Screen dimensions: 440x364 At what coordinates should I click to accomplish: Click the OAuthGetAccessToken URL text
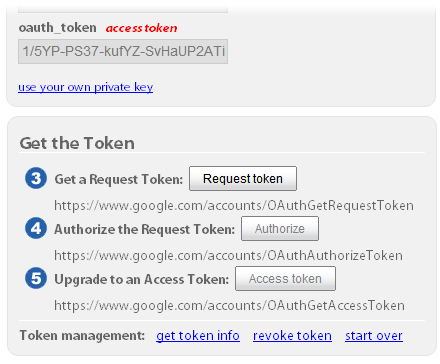tap(229, 306)
